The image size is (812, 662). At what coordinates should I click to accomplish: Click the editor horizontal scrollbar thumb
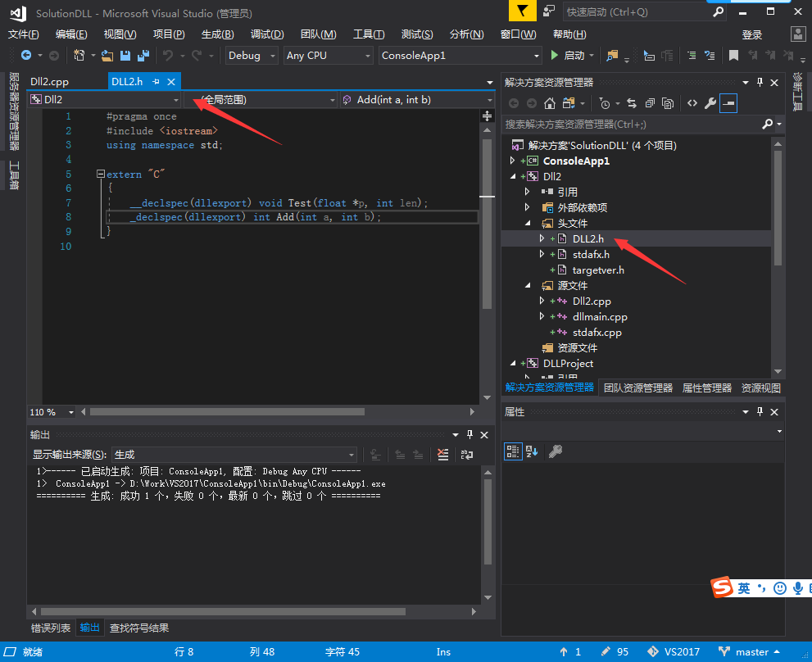pos(227,412)
